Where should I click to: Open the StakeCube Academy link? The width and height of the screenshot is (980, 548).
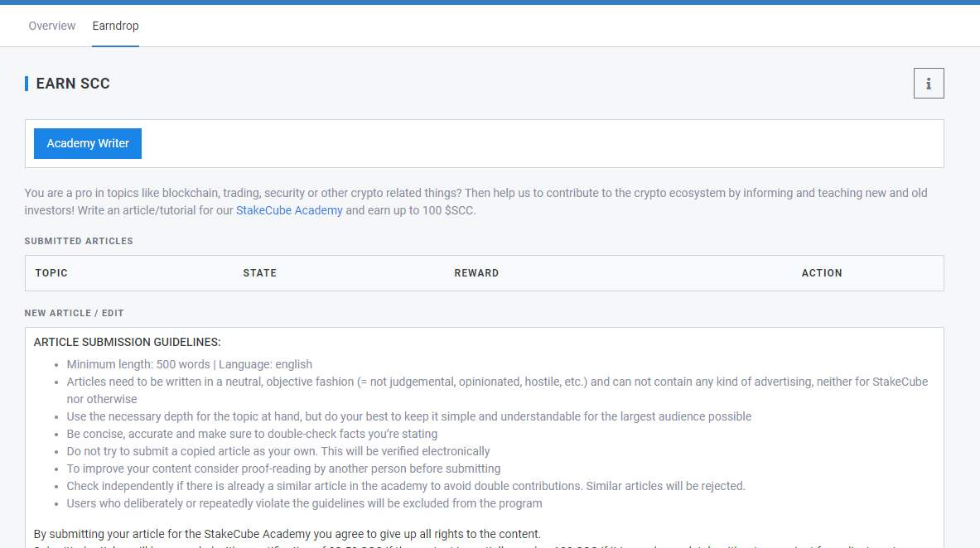[x=289, y=210]
